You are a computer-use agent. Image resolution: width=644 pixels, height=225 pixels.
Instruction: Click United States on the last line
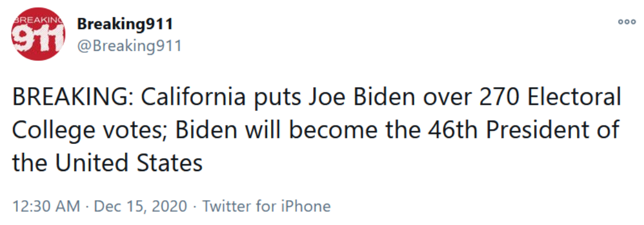130,163
